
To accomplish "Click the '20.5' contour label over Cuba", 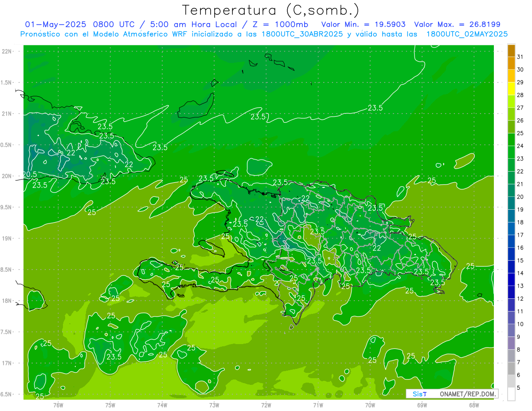I will tap(29, 174).
